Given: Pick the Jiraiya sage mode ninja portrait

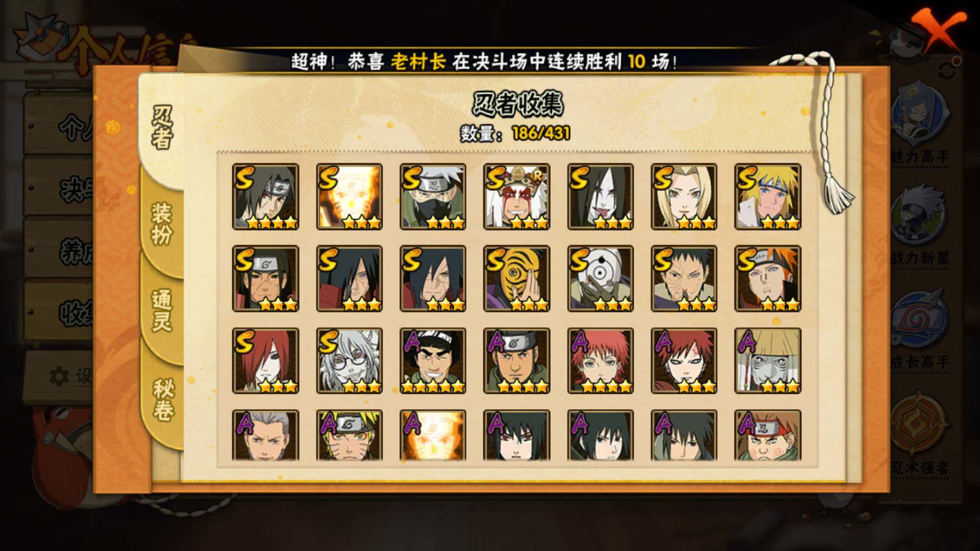Looking at the screenshot, I should [517, 197].
